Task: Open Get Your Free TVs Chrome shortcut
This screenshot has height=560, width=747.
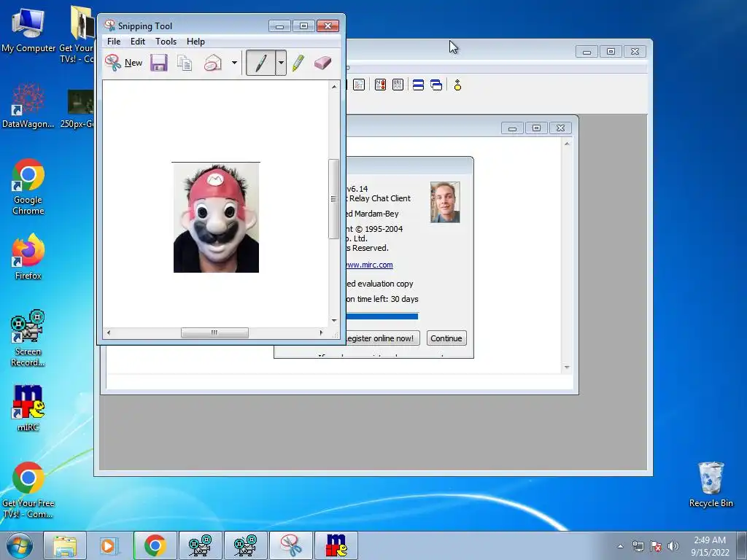Action: click(28, 490)
